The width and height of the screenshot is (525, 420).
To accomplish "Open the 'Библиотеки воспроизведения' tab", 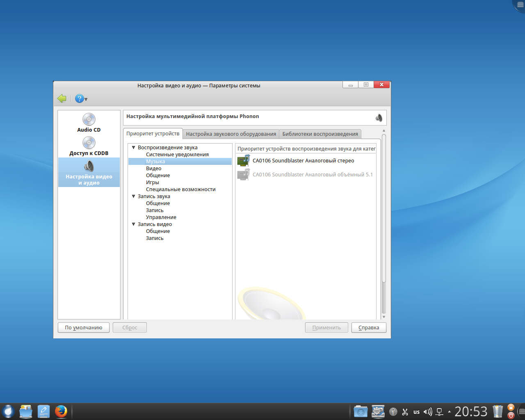I will pyautogui.click(x=320, y=134).
